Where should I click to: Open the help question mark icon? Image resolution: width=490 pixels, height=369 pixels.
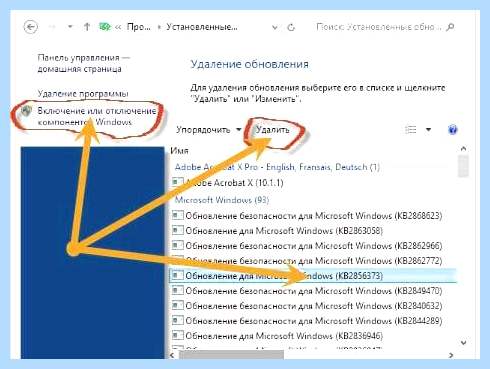pyautogui.click(x=452, y=130)
